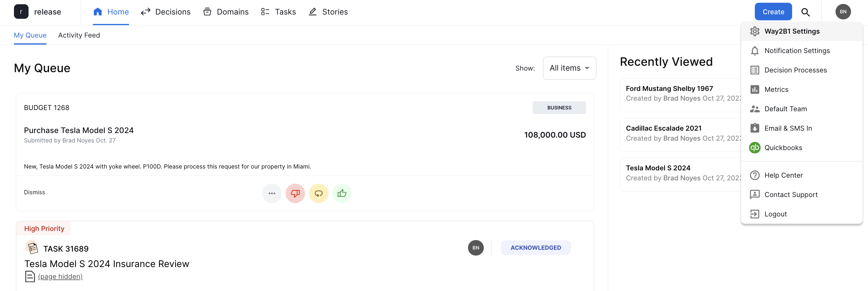Screen dimensions: 868x291
Task: Open the Decisions nav tab
Action: pyautogui.click(x=166, y=12)
